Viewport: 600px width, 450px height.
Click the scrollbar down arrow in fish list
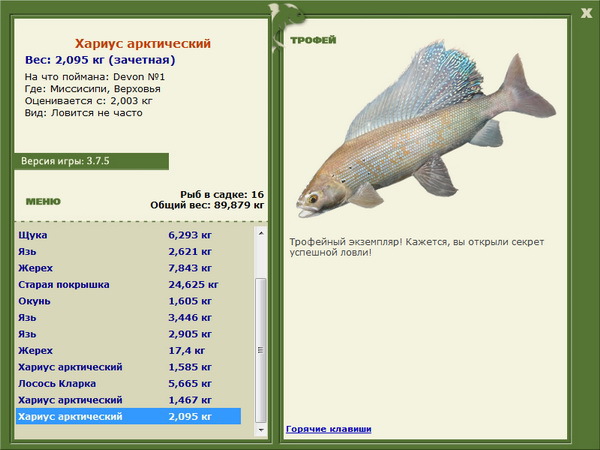[x=261, y=430]
